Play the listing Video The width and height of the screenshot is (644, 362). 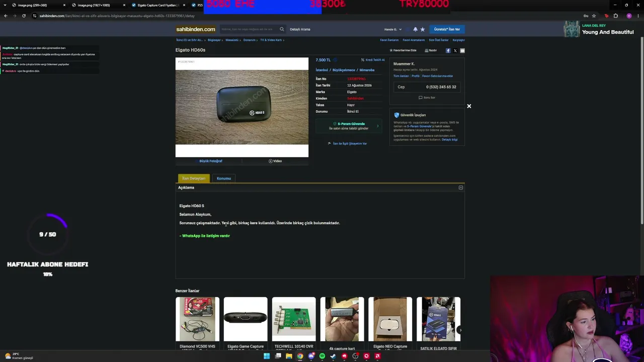coord(275,161)
